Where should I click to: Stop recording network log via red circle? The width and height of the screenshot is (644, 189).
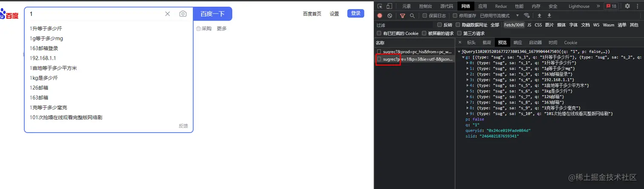(379, 16)
